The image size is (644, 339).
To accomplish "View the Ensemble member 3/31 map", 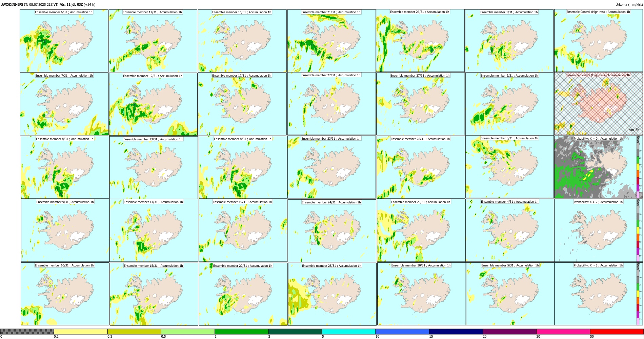I will [x=509, y=167].
